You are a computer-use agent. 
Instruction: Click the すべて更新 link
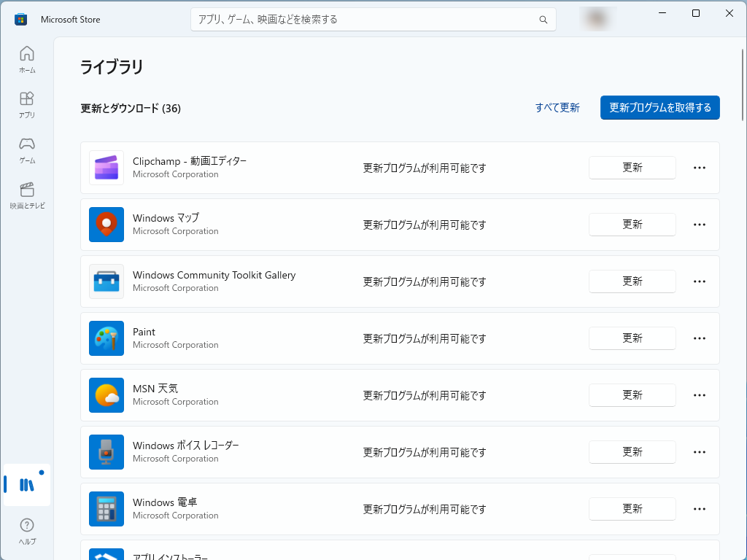click(x=557, y=107)
